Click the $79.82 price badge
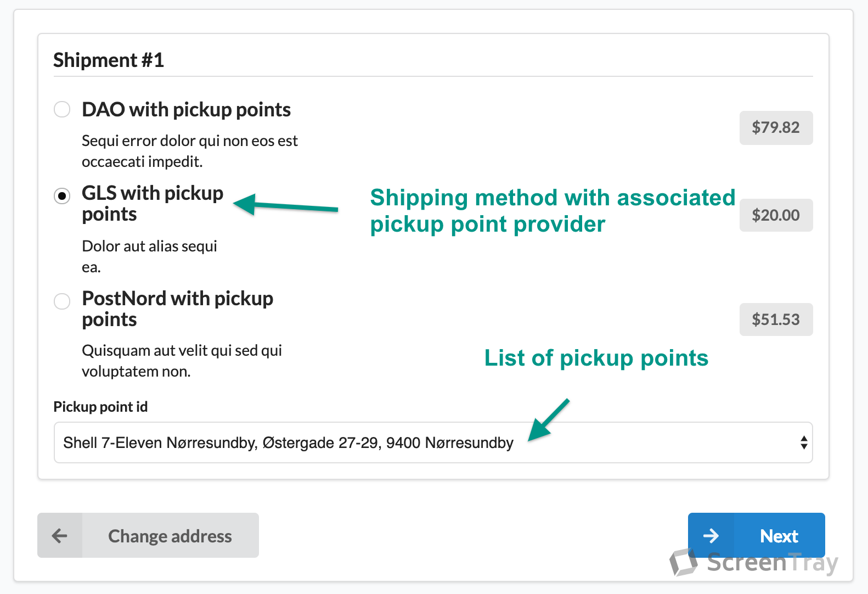Screen dimensions: 868x594 pos(775,128)
